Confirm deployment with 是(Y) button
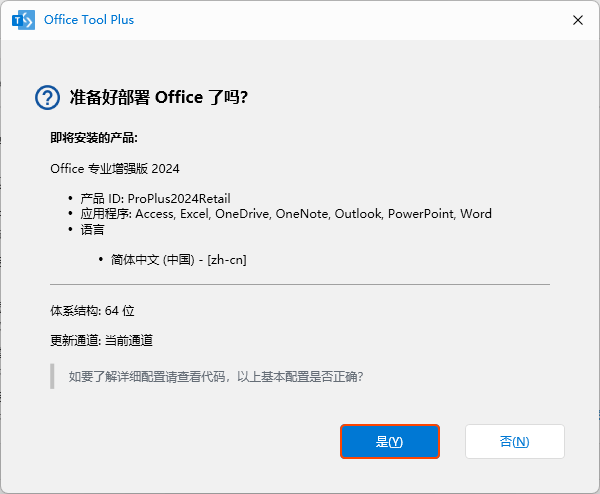This screenshot has width=600, height=494. coord(389,441)
